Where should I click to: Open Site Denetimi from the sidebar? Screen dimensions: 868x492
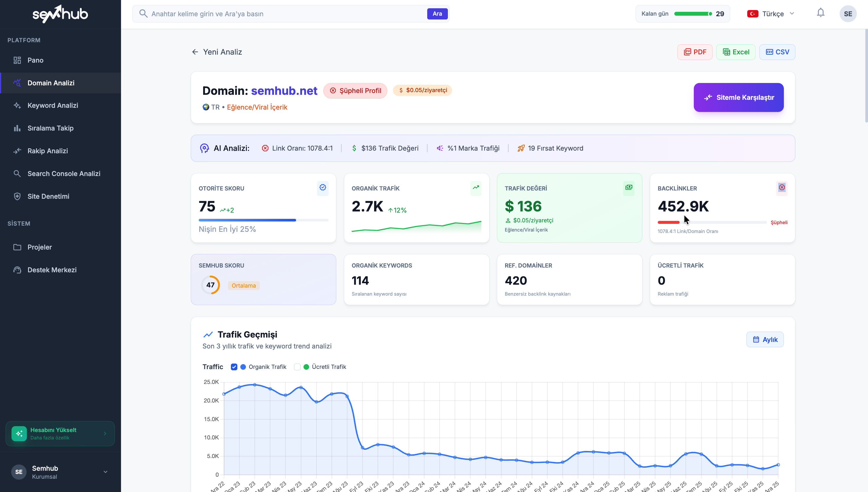48,196
